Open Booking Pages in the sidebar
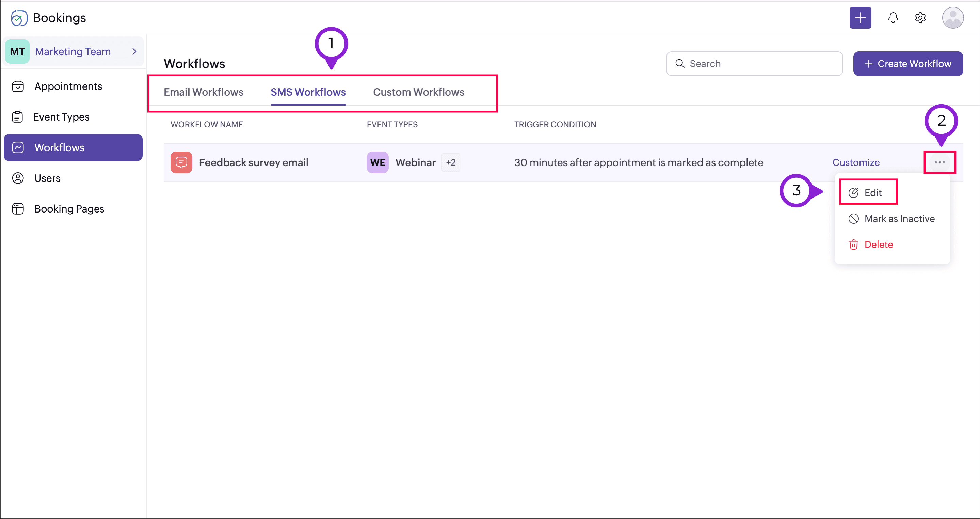 [x=69, y=209]
